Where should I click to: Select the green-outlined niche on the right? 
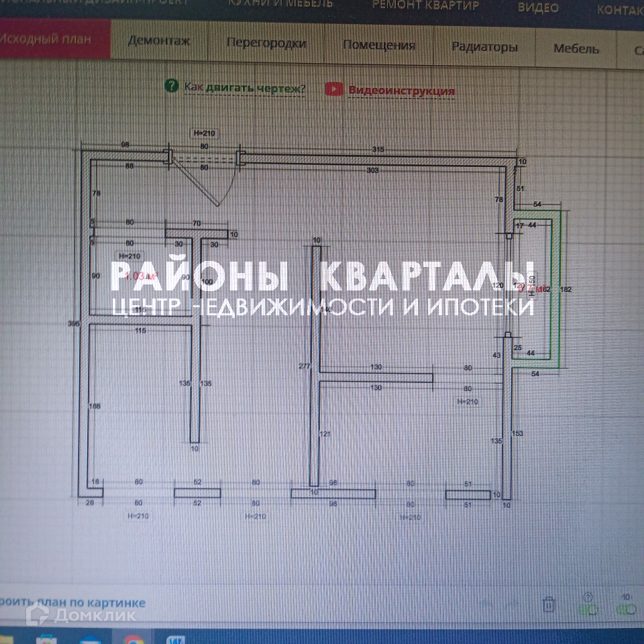pos(538,289)
